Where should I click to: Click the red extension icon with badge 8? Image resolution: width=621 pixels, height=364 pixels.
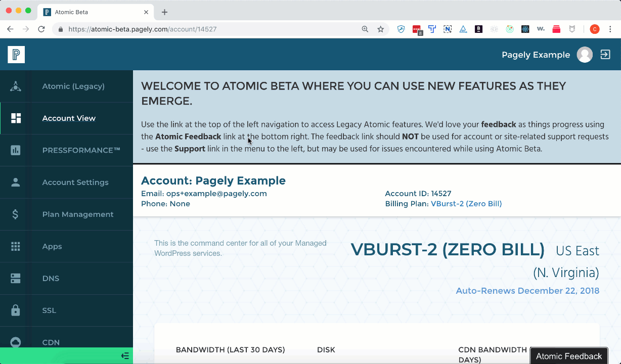pyautogui.click(x=417, y=30)
